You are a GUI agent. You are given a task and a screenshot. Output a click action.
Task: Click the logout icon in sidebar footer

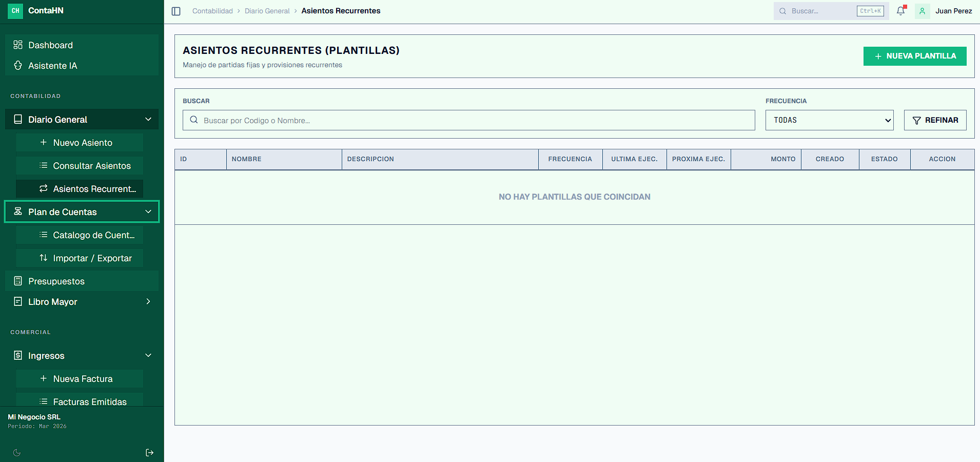click(149, 452)
